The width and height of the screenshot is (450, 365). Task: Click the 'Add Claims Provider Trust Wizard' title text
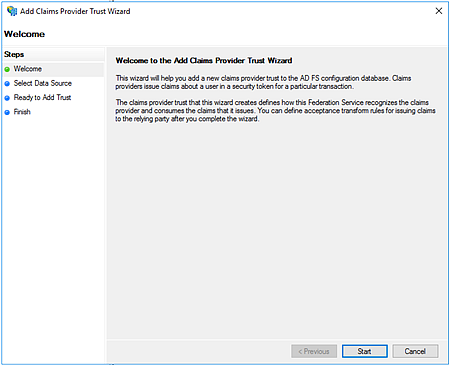pos(75,11)
